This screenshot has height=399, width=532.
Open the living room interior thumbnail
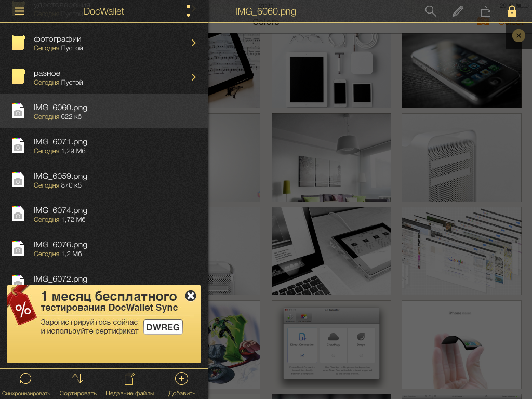(331, 157)
